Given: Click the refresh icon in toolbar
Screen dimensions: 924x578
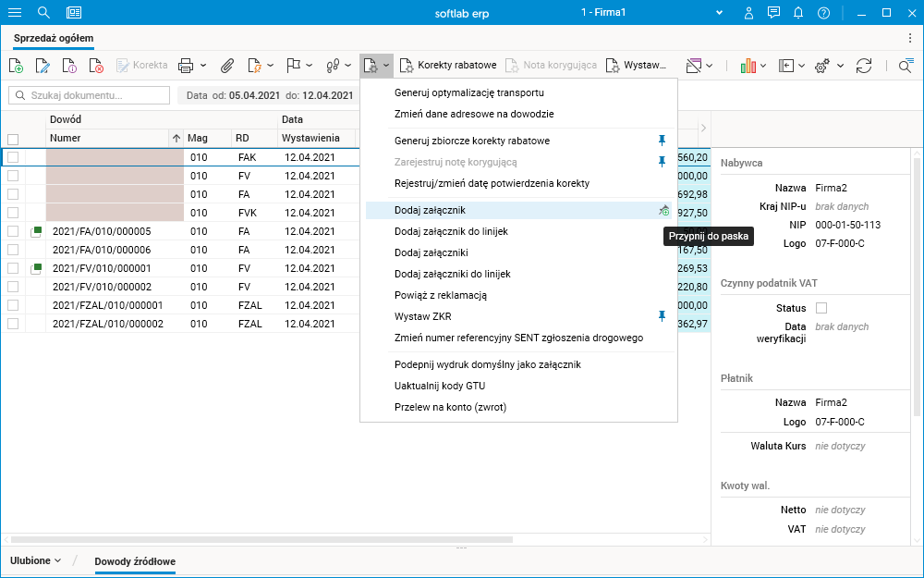Looking at the screenshot, I should [x=864, y=66].
